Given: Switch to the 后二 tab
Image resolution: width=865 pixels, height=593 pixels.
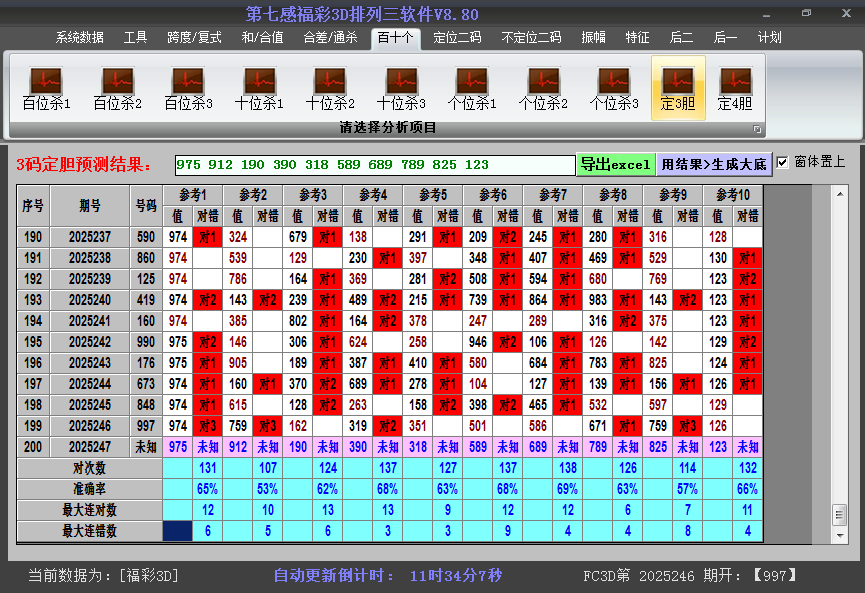Looking at the screenshot, I should coord(681,38).
